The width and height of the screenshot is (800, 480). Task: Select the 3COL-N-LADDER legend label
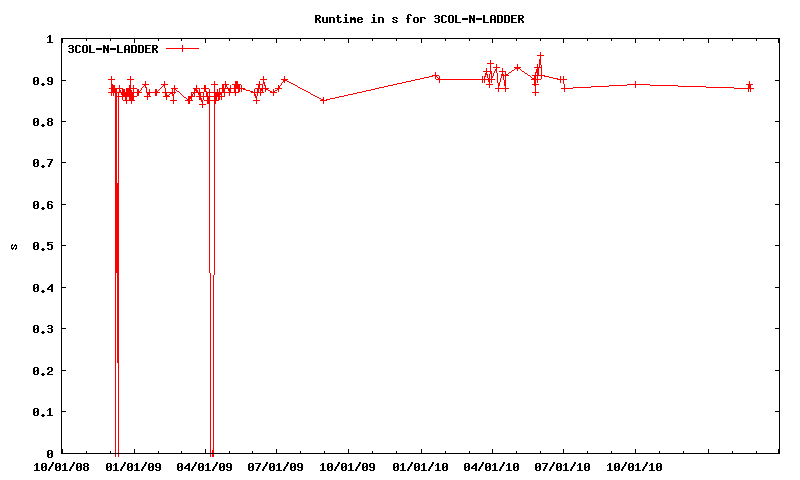[113, 49]
